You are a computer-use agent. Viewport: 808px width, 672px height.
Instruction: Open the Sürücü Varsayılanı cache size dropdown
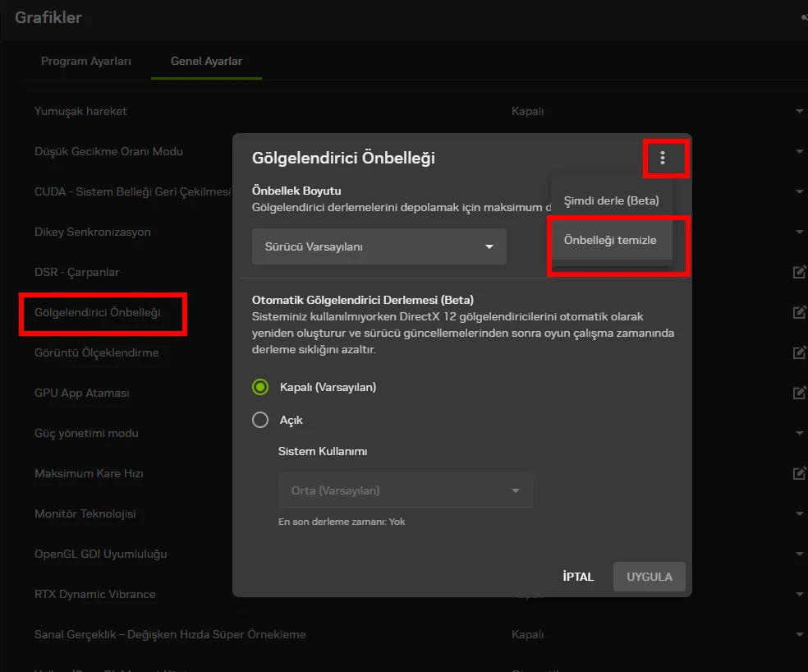tap(379, 246)
